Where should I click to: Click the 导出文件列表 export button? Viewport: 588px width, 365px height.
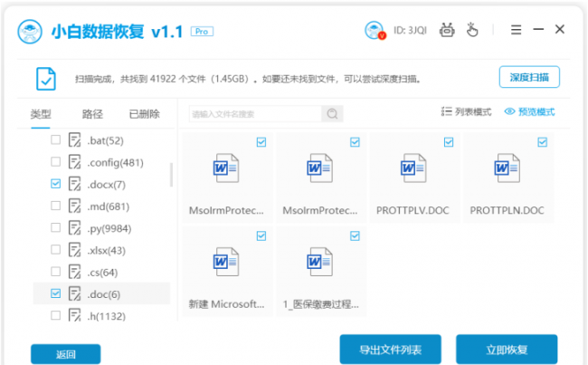coord(391,350)
